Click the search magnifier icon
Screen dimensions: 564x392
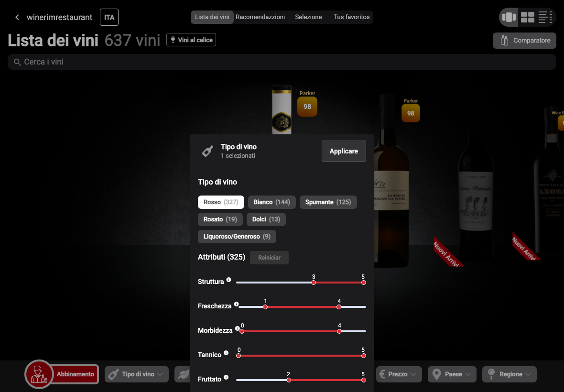pyautogui.click(x=17, y=62)
